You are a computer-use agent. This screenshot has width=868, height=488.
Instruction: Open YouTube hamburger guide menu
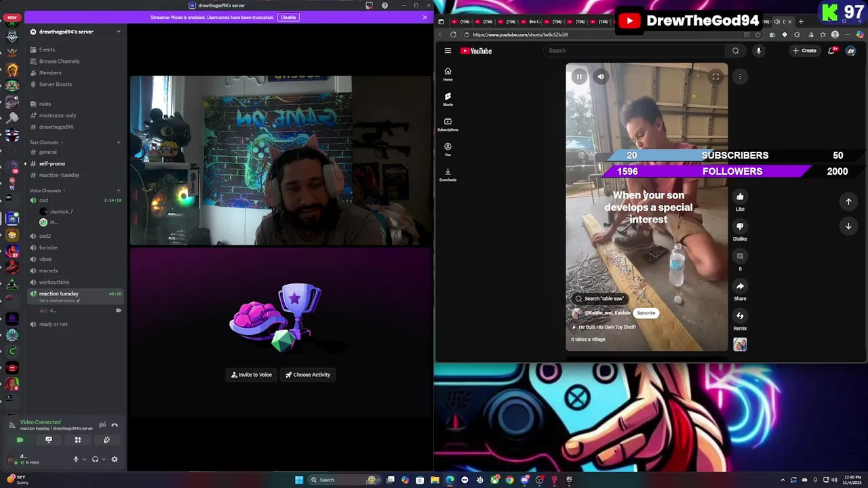click(x=448, y=51)
